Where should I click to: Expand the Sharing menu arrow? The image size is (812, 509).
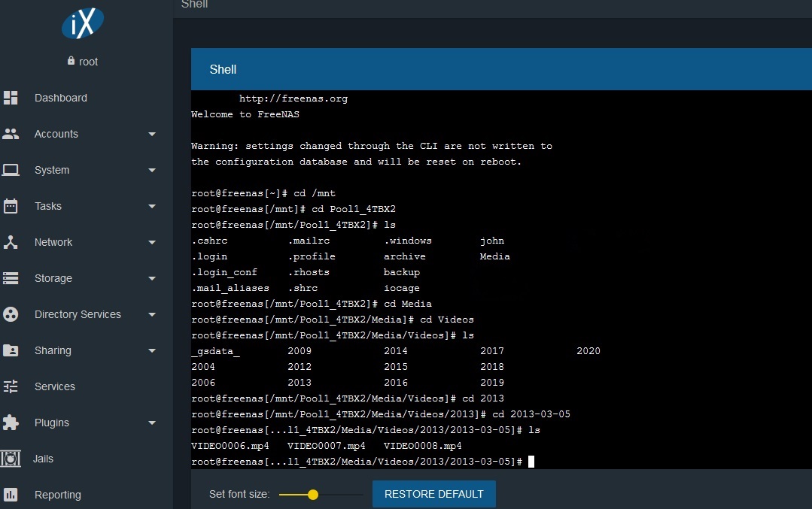pos(152,350)
